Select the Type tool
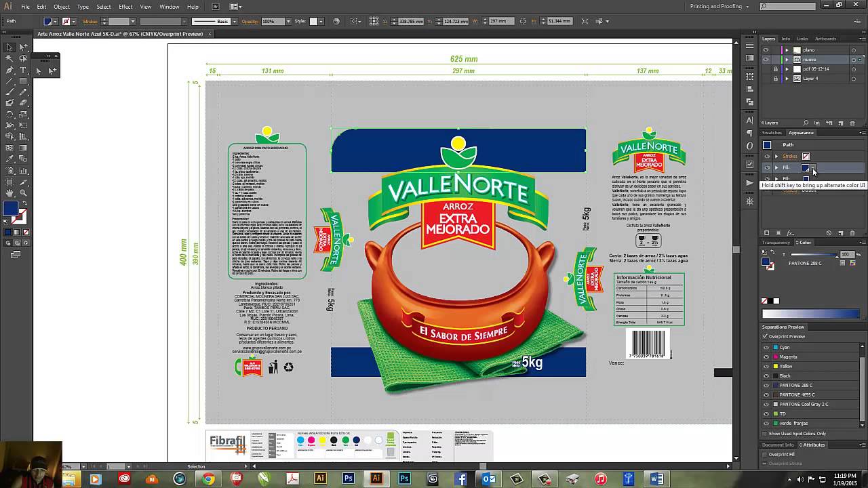Image resolution: width=868 pixels, height=488 pixels. pyautogui.click(x=23, y=70)
